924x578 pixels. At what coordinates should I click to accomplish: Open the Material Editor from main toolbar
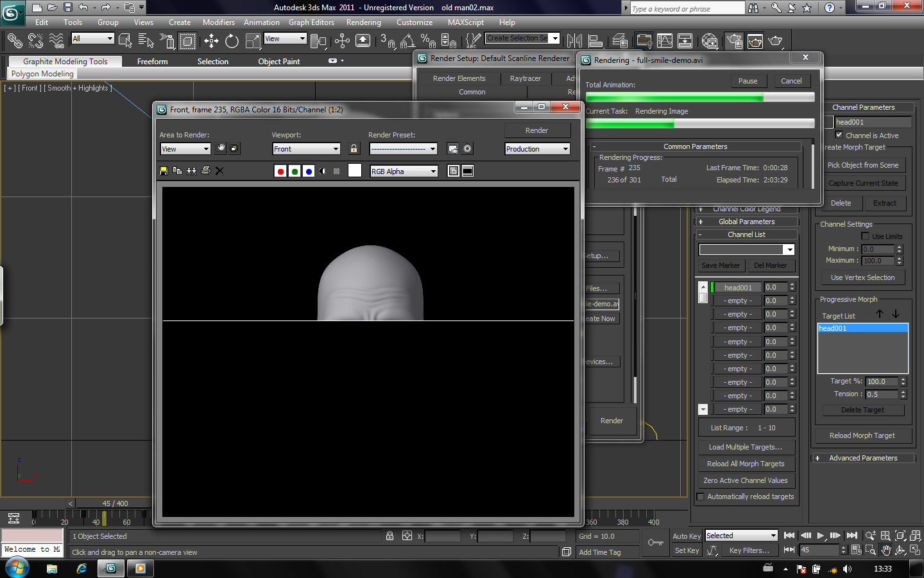[709, 40]
